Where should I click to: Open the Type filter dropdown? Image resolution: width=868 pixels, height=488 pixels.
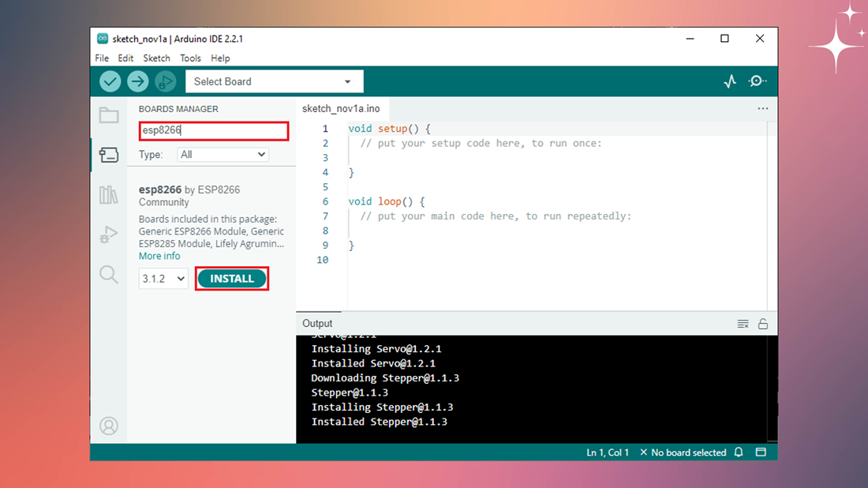[223, 155]
